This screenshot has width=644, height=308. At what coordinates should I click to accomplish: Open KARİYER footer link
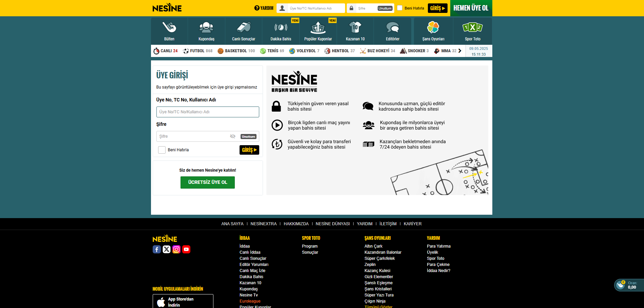[x=413, y=224]
